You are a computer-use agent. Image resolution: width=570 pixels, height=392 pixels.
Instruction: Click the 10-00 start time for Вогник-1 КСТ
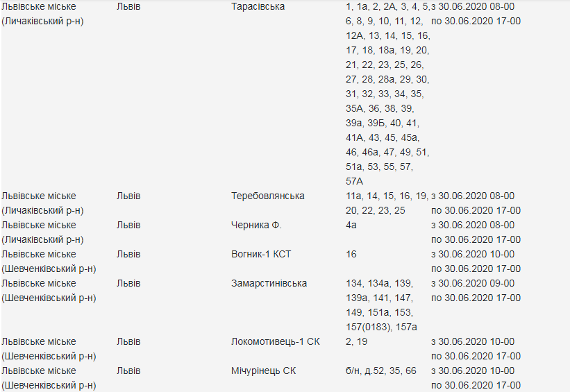501,254
